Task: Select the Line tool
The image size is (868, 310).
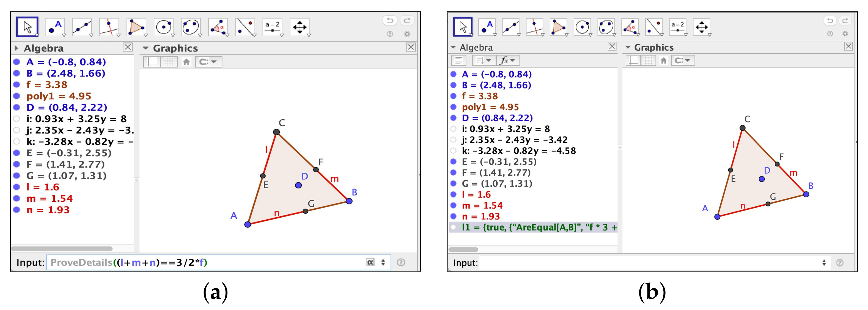Action: 82,27
